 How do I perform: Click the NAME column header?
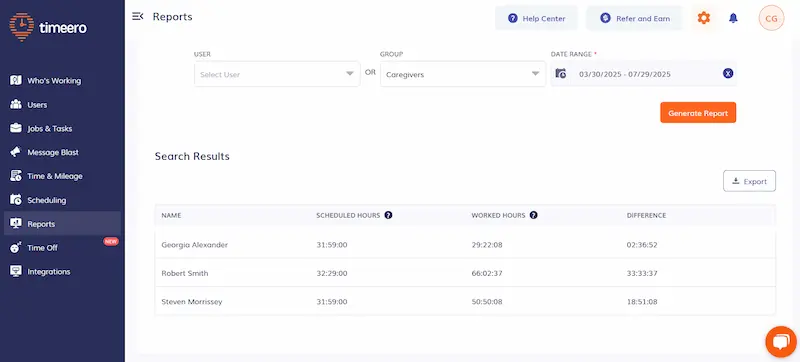(x=171, y=215)
